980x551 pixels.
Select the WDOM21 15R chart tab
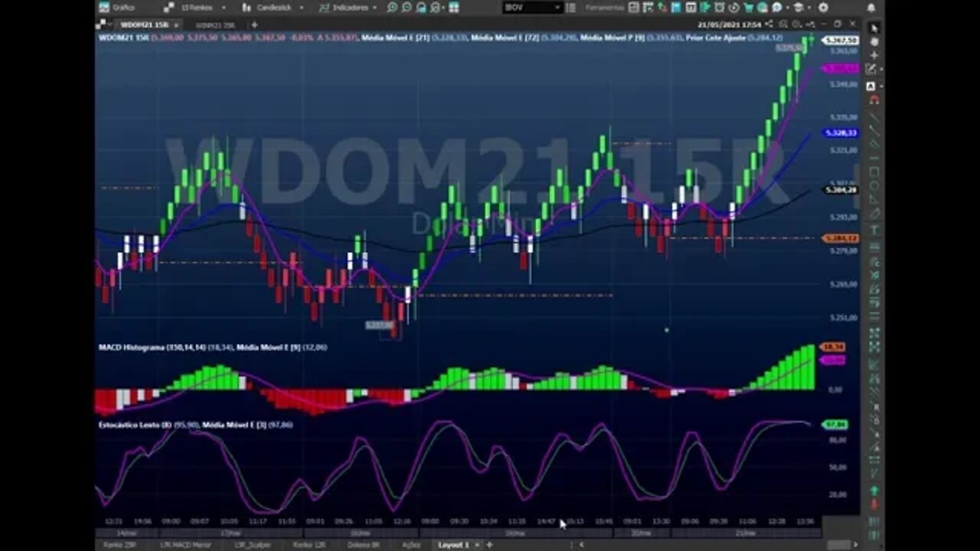(144, 24)
